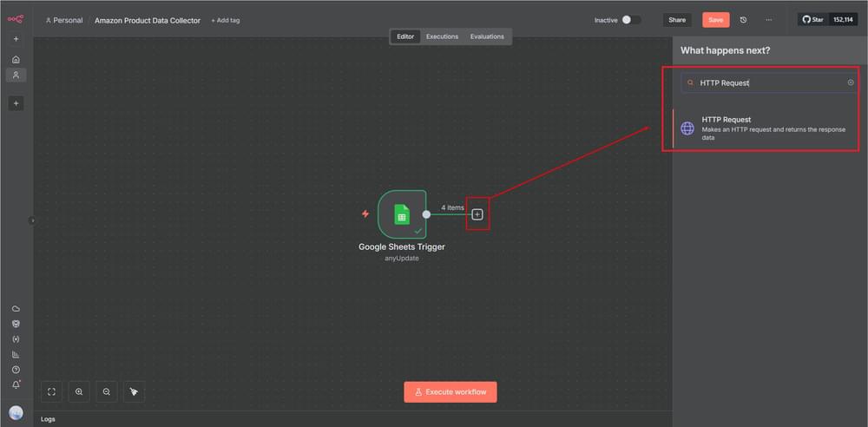This screenshot has height=427, width=868.
Task: Switch to the Evaluations tab
Action: click(487, 36)
